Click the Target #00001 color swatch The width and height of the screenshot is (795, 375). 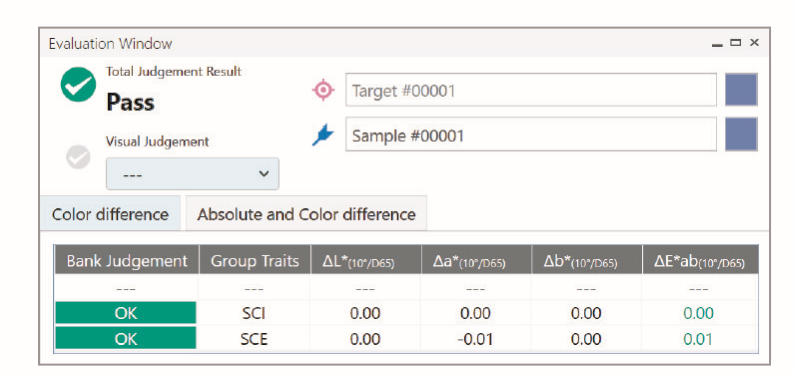[x=741, y=90]
